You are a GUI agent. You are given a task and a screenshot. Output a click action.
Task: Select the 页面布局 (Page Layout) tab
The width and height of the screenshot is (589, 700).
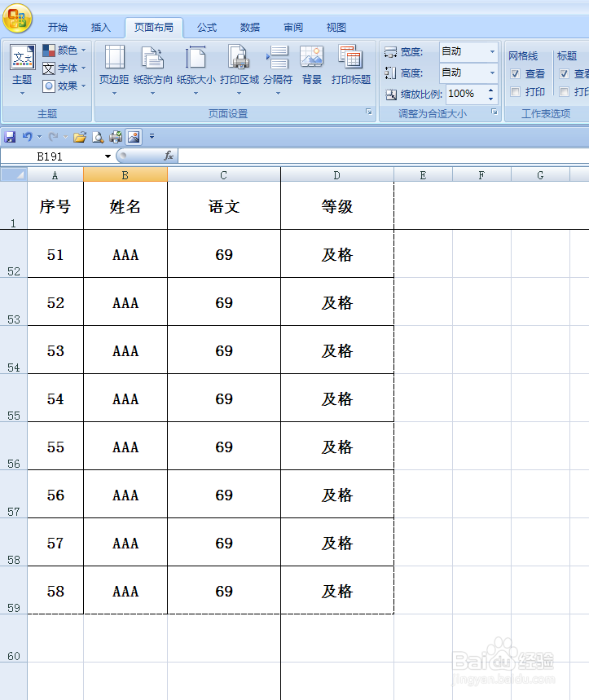[154, 28]
